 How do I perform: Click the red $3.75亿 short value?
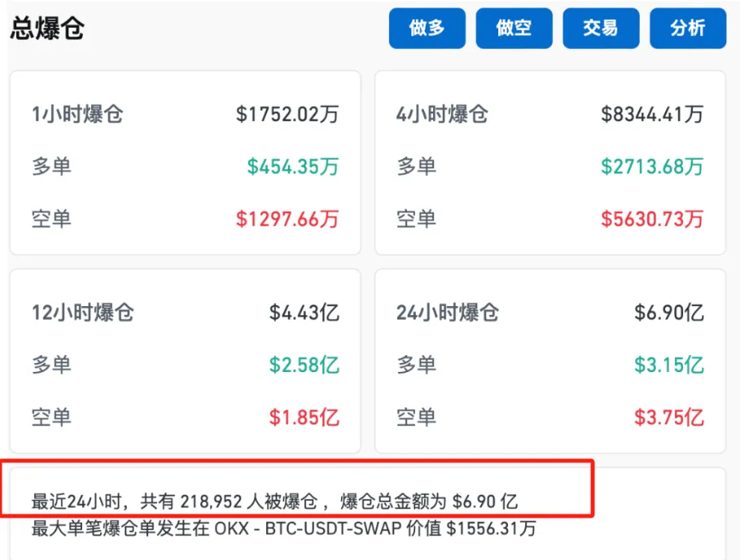click(x=669, y=418)
